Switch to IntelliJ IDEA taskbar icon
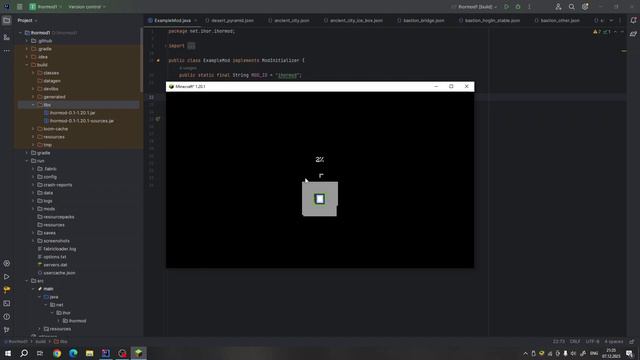The width and height of the screenshot is (640, 360). [x=106, y=353]
